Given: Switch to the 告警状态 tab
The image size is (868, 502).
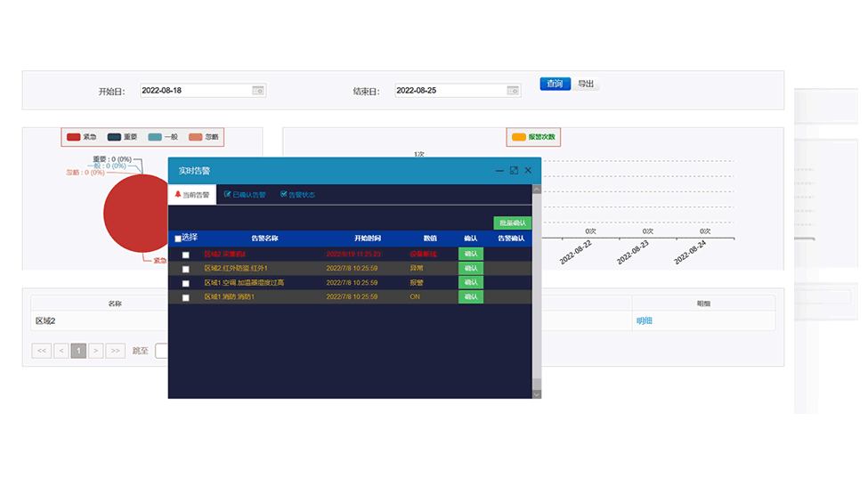Looking at the screenshot, I should point(297,195).
